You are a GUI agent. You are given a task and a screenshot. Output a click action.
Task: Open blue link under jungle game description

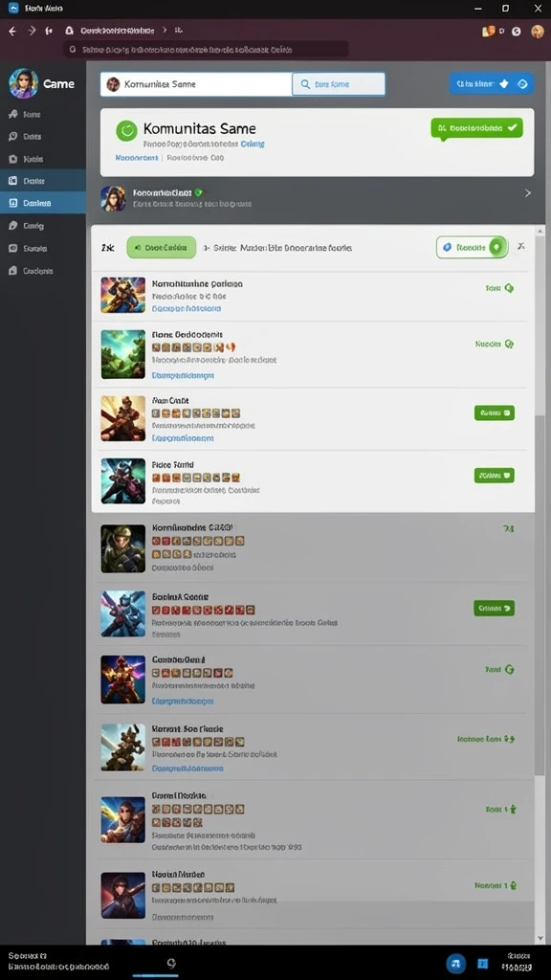tap(183, 375)
